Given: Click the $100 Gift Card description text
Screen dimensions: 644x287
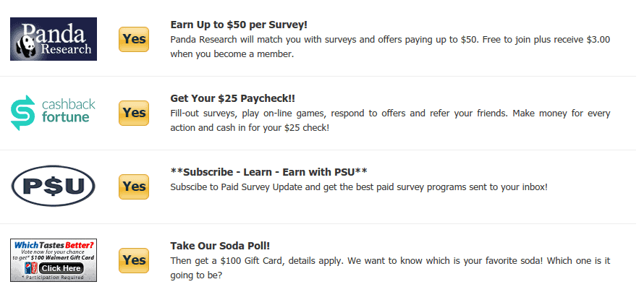Looking at the screenshot, I should tap(390, 267).
